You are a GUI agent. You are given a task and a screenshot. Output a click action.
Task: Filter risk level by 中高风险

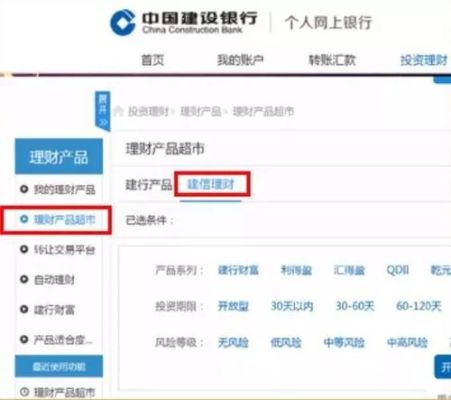coord(407,342)
